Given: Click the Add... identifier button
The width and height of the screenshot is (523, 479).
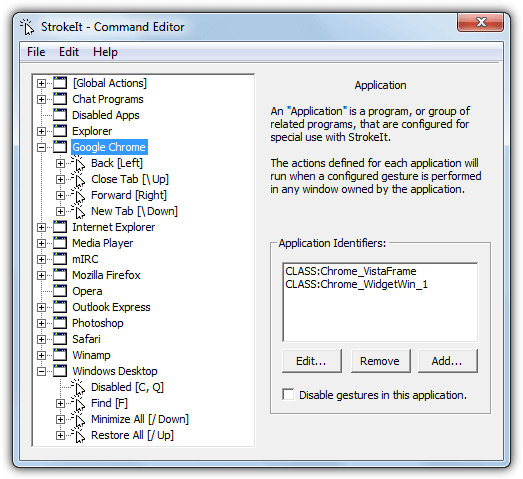Looking at the screenshot, I should tap(448, 361).
